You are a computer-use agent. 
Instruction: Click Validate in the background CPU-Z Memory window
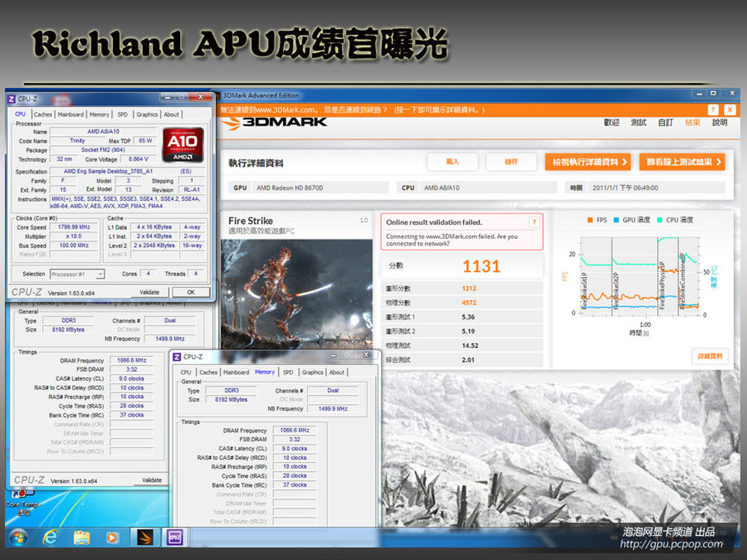coord(152,480)
